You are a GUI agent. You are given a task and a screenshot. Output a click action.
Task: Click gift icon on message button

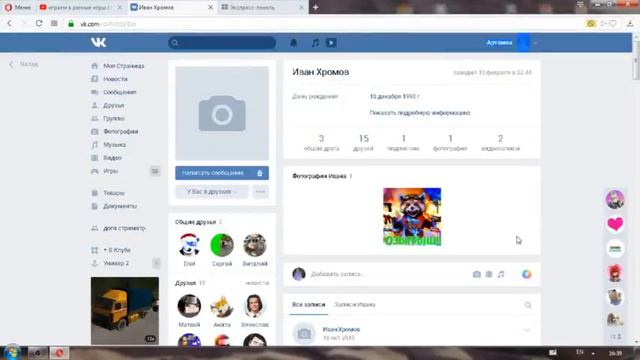(260, 173)
